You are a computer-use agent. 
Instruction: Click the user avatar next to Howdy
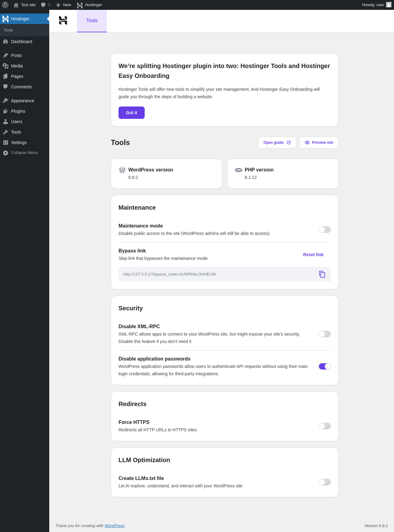(x=389, y=5)
